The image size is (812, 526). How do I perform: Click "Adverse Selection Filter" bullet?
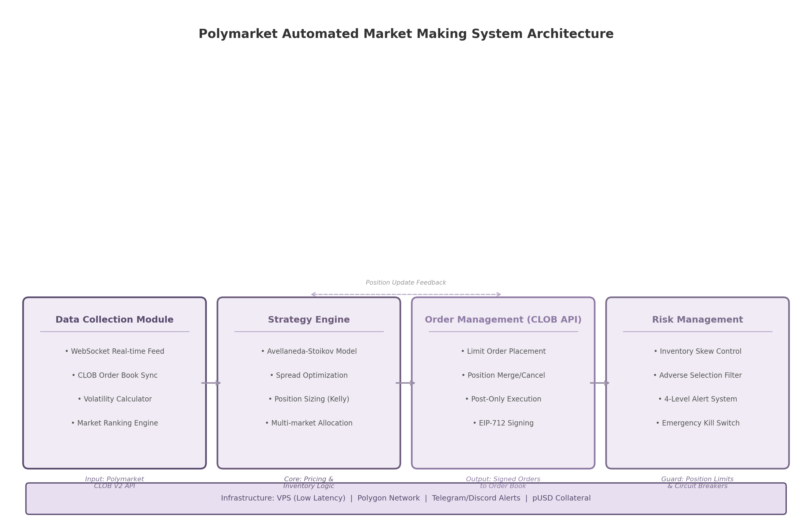coord(697,375)
